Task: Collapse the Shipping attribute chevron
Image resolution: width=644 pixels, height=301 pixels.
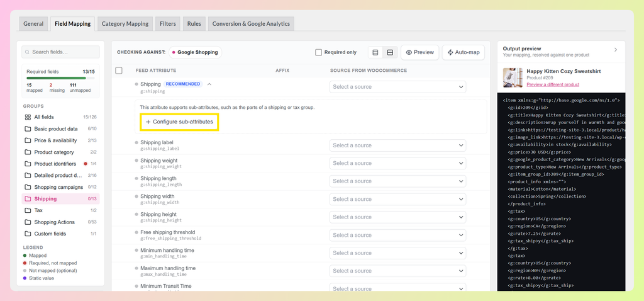Action: [x=209, y=84]
